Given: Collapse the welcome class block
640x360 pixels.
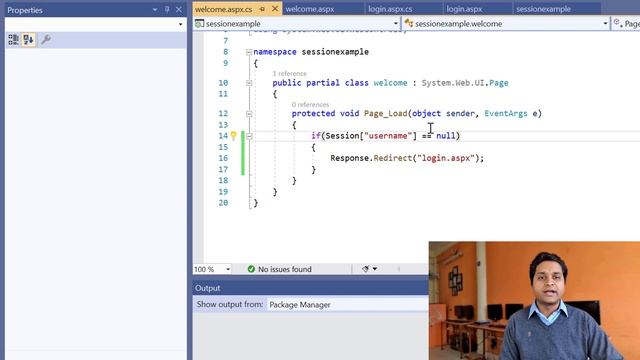Looking at the screenshot, I should (249, 83).
